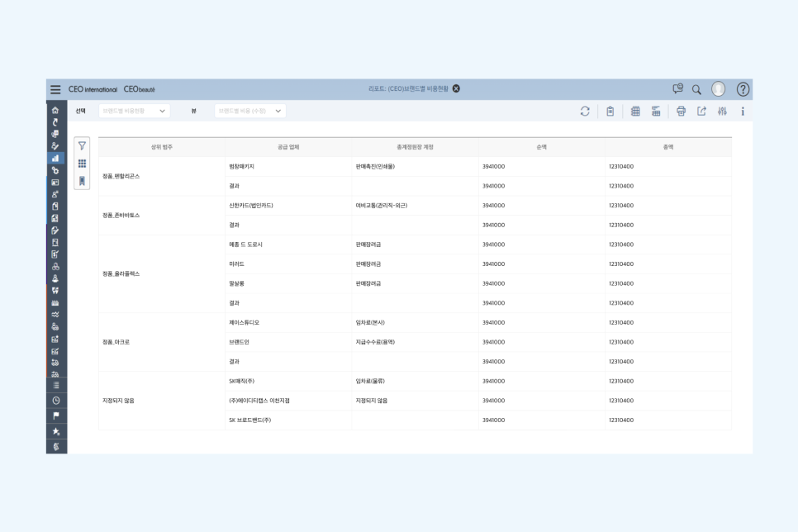
Task: Open the bookmark icon in side panel
Action: click(82, 181)
